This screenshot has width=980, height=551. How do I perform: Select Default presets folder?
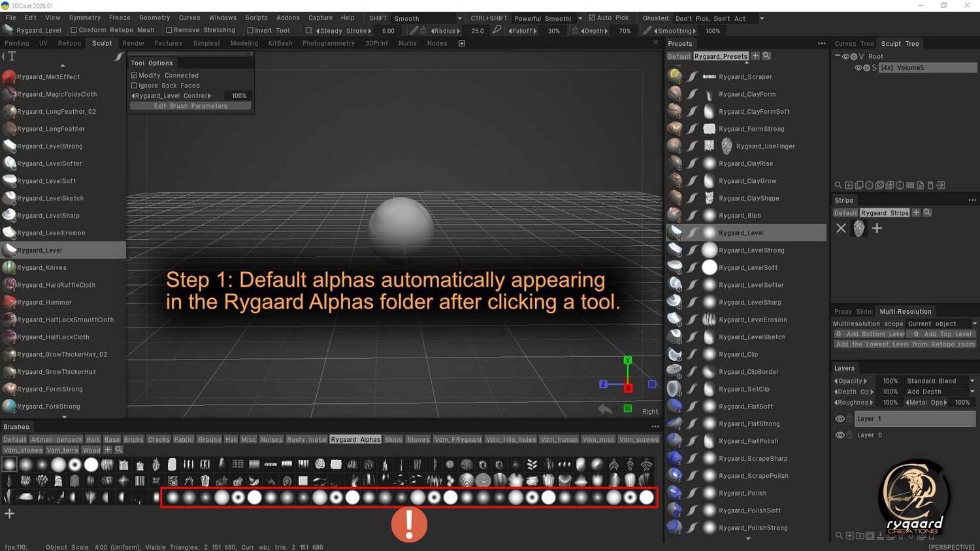pyautogui.click(x=679, y=56)
